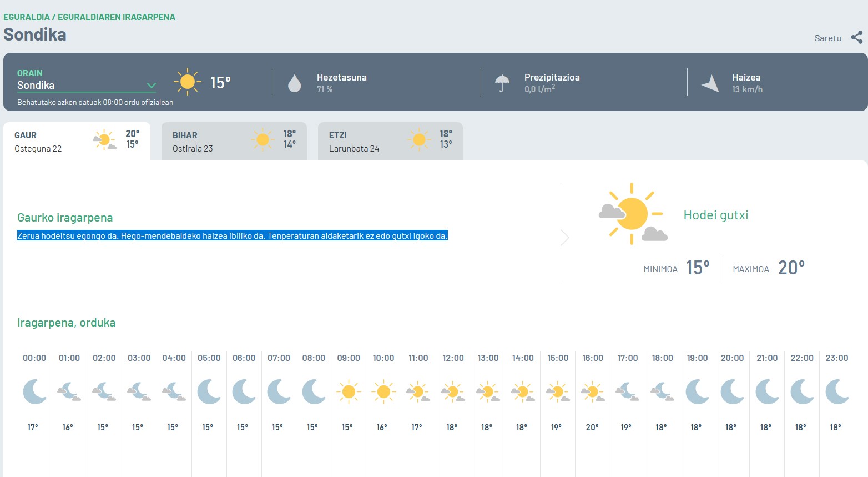
Task: Click the moon icon for 20:00
Action: pyautogui.click(x=732, y=391)
